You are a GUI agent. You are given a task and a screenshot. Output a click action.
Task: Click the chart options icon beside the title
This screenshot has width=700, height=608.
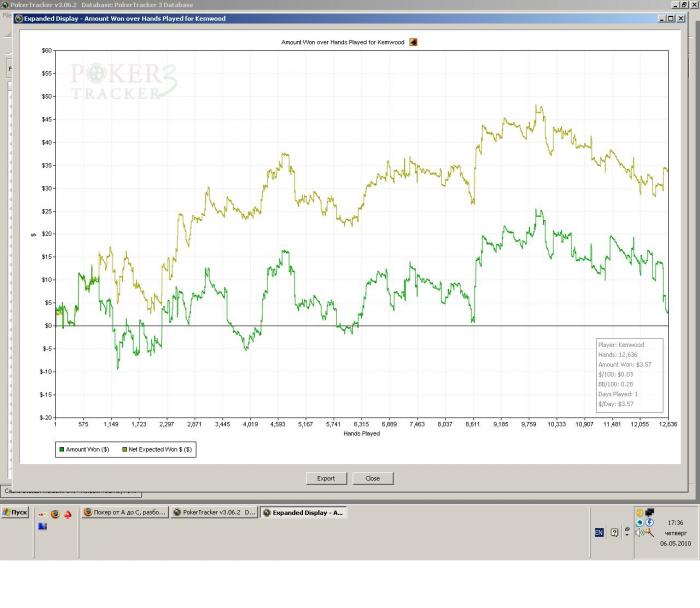413,42
